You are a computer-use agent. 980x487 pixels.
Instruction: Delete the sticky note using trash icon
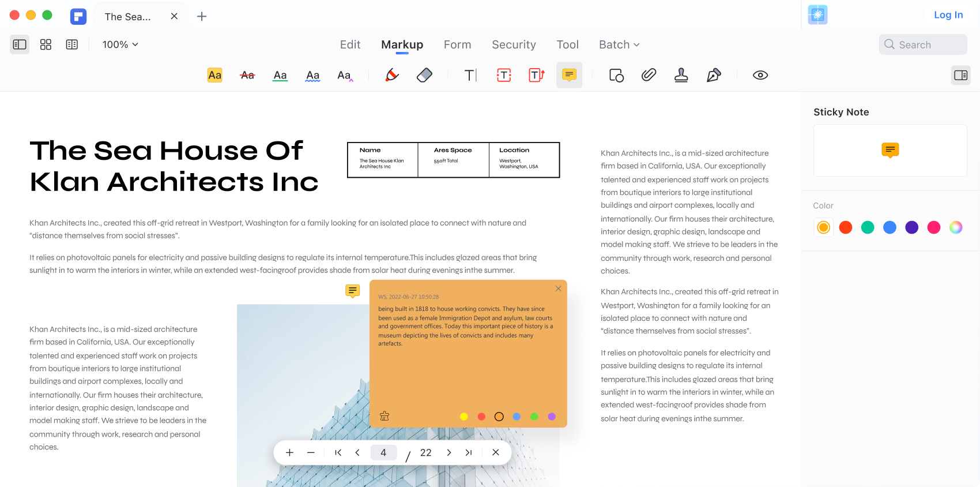tap(385, 416)
